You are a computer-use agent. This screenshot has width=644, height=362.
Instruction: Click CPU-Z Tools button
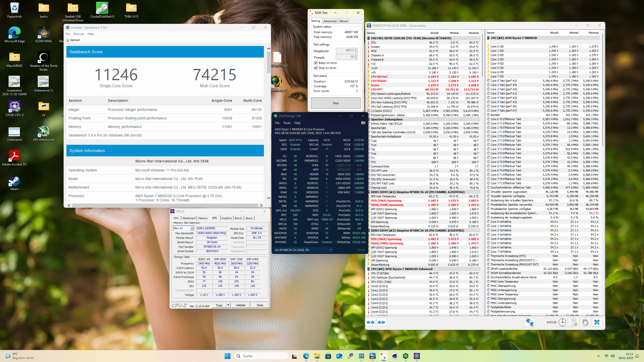click(219, 305)
